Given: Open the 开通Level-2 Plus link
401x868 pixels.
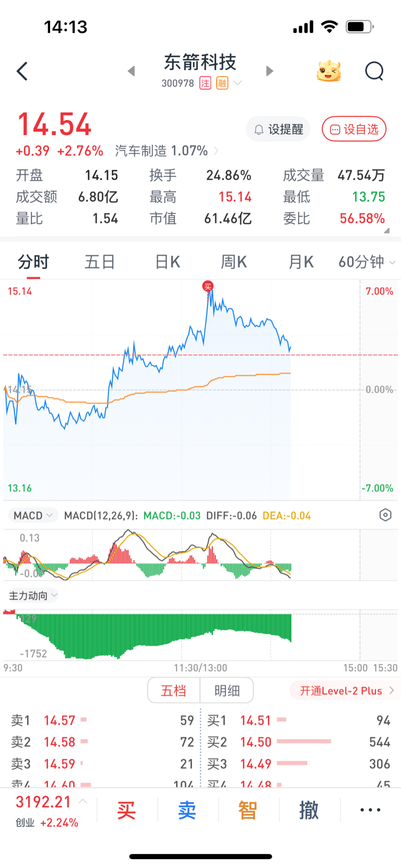Looking at the screenshot, I should (x=347, y=691).
